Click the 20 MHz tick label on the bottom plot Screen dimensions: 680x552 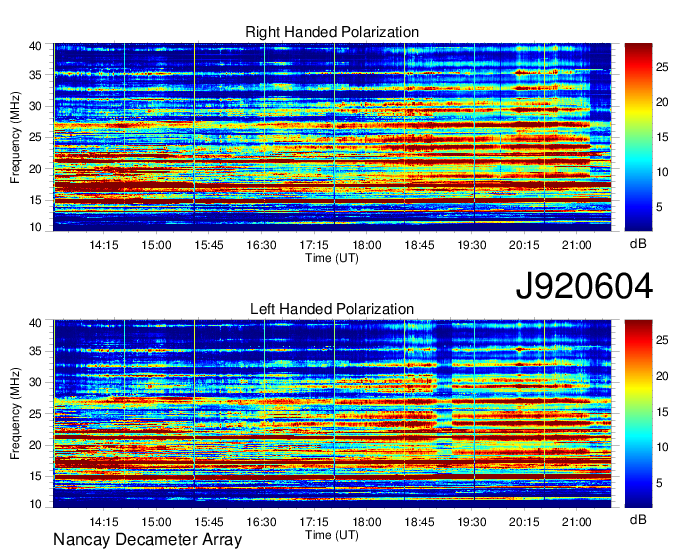[x=35, y=445]
